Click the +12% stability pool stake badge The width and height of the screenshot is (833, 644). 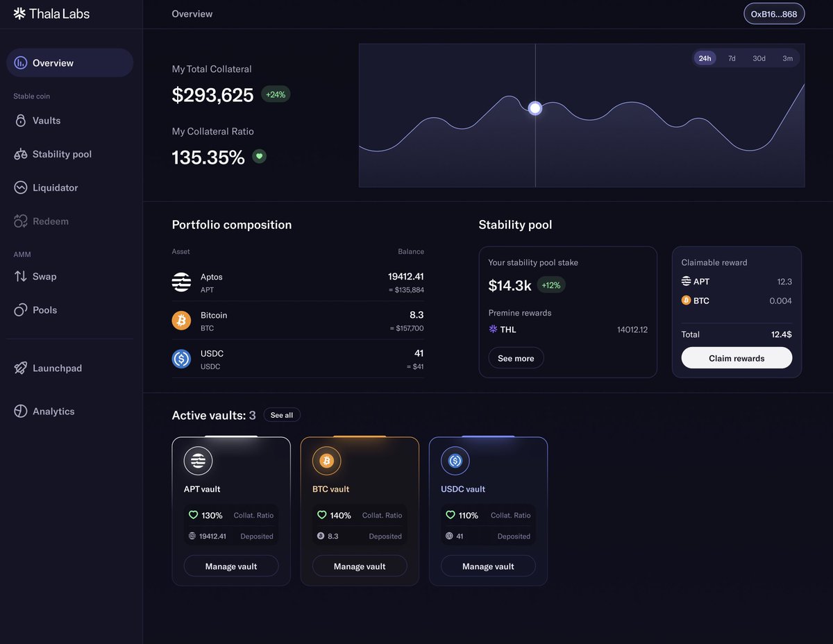(551, 285)
